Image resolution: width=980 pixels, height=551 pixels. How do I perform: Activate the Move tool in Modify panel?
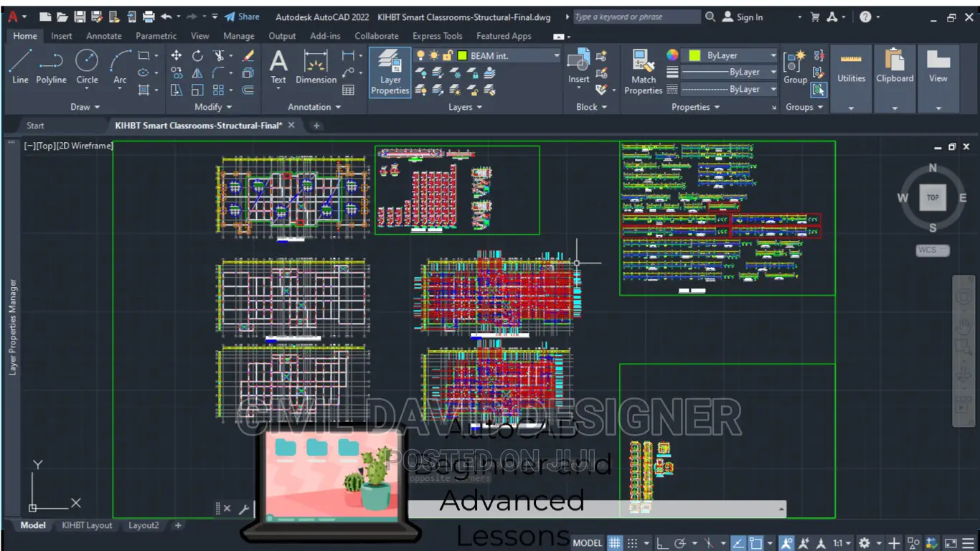176,56
